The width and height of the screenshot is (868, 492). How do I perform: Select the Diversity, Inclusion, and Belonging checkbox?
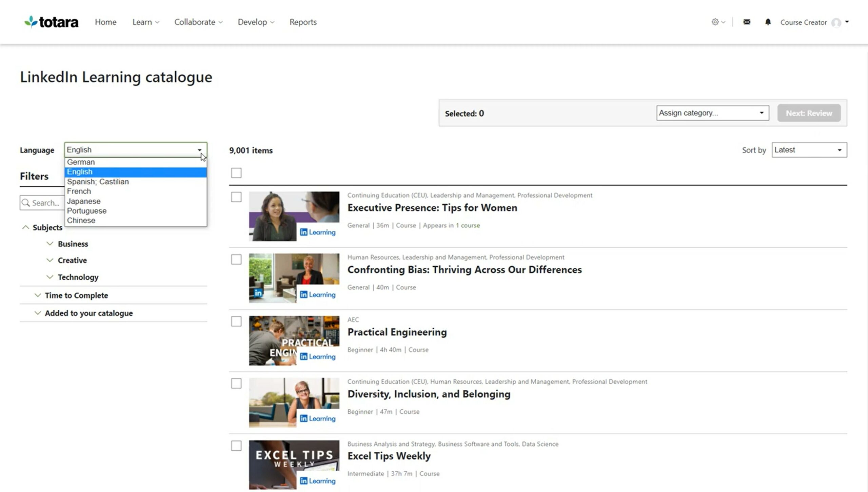coord(236,383)
